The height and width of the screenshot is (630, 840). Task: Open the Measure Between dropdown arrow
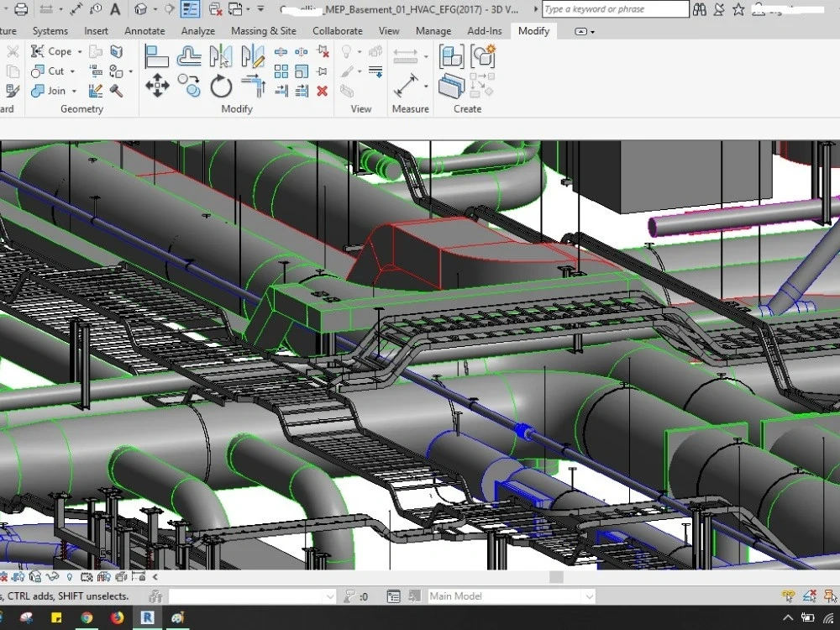point(426,86)
